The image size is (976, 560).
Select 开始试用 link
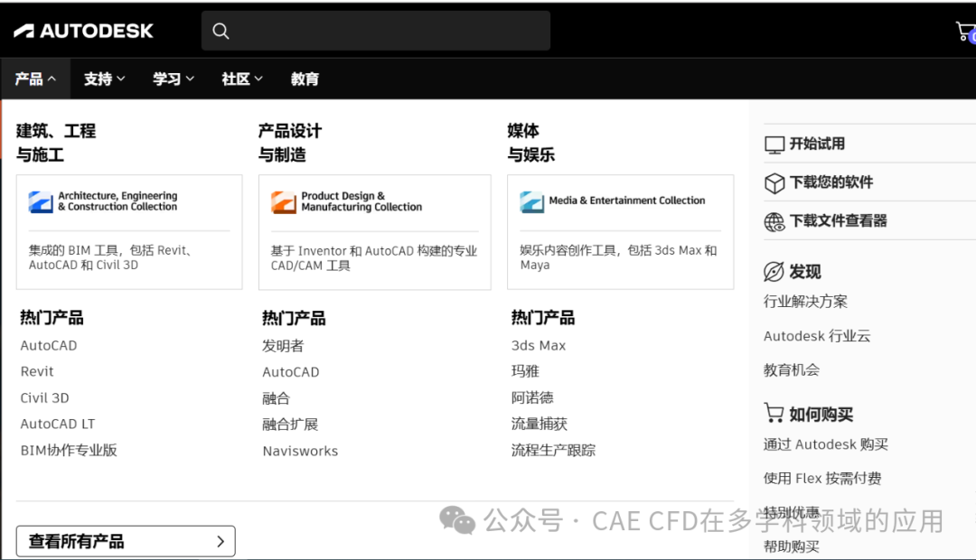(817, 144)
